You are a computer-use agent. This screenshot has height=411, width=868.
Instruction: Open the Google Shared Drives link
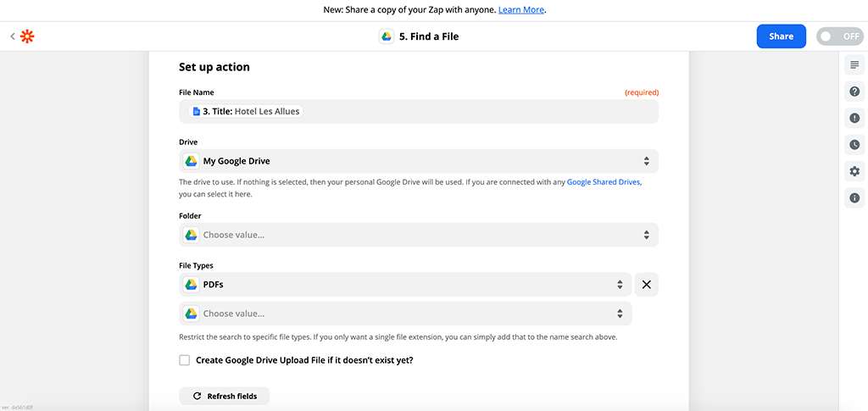click(604, 182)
